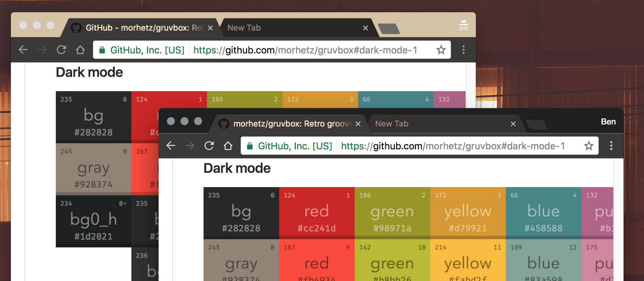Click bright yellow 214 swatch in front window

tap(468, 260)
